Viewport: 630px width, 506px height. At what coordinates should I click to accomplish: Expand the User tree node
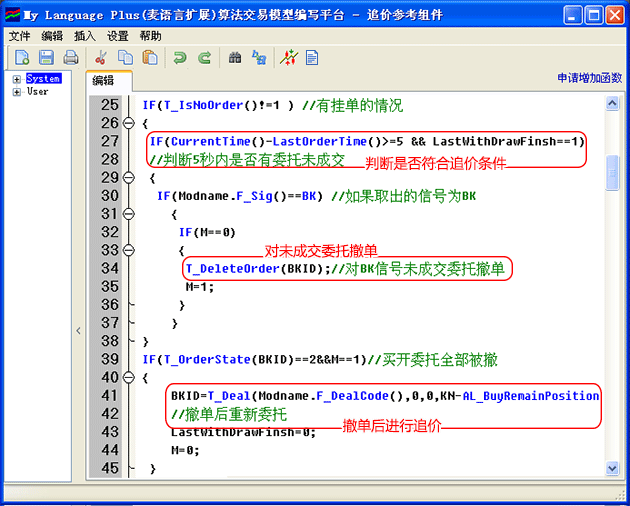(x=16, y=92)
